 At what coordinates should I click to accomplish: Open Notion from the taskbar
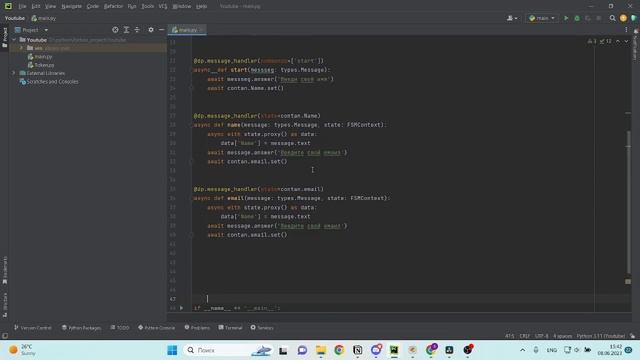[x=358, y=350]
